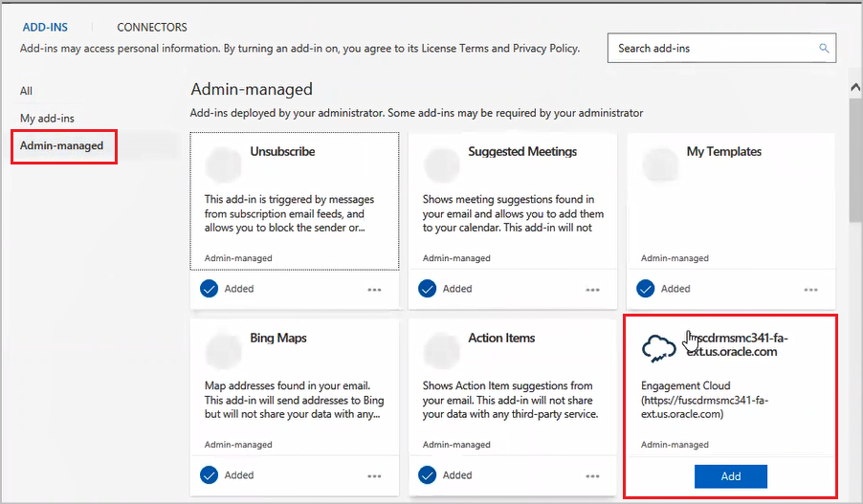
Task: Open more options for Unsubscribe add-in
Action: [374, 290]
